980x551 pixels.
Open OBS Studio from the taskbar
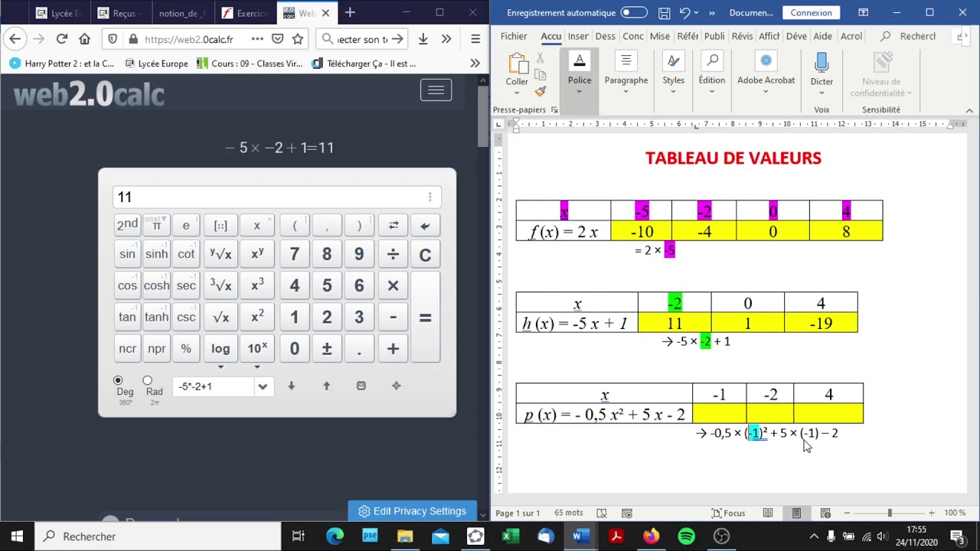tap(722, 536)
